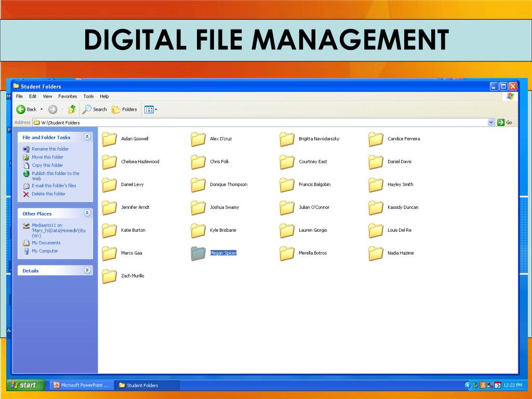The width and height of the screenshot is (532, 399).
Task: Click the greyed Forward arrow button
Action: coord(52,109)
